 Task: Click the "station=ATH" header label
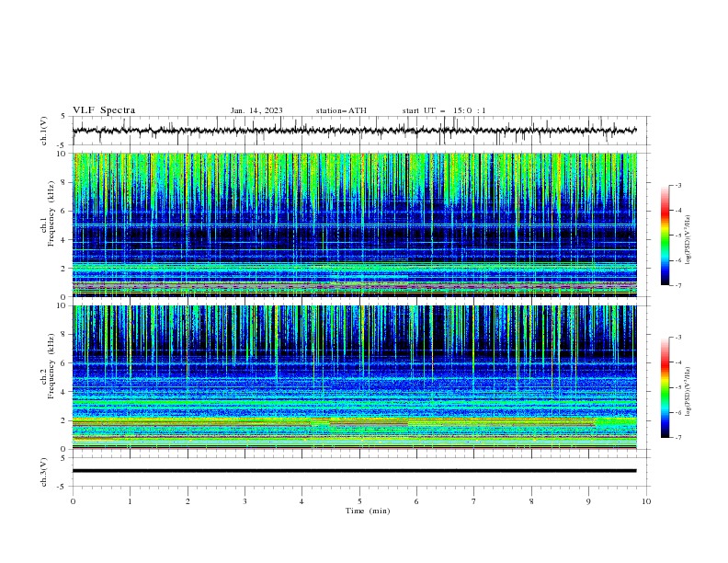click(341, 110)
